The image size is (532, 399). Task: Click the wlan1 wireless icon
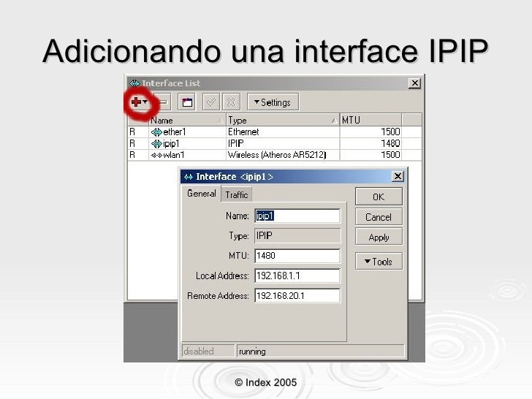[156, 155]
